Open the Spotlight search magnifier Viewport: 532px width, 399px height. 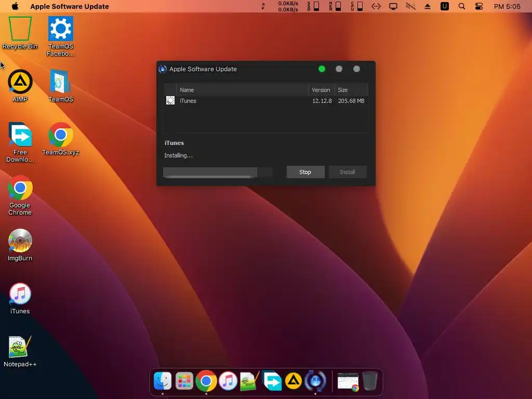(461, 6)
